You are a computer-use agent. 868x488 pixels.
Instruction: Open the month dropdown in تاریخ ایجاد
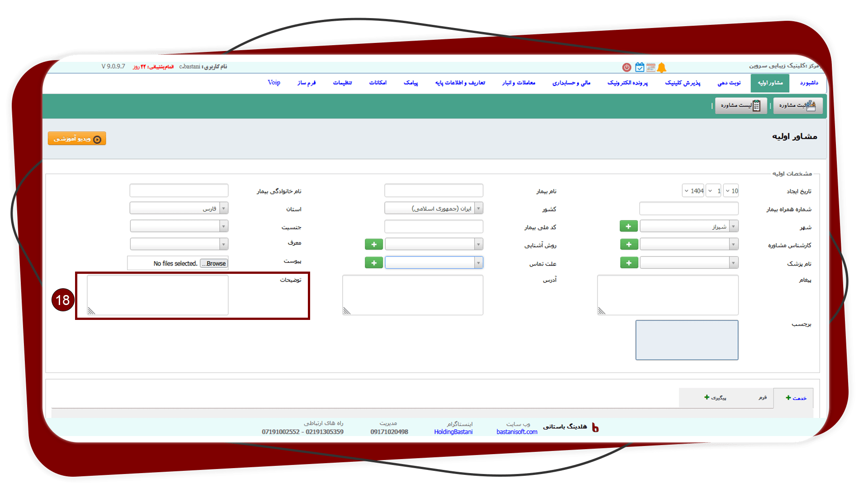714,191
